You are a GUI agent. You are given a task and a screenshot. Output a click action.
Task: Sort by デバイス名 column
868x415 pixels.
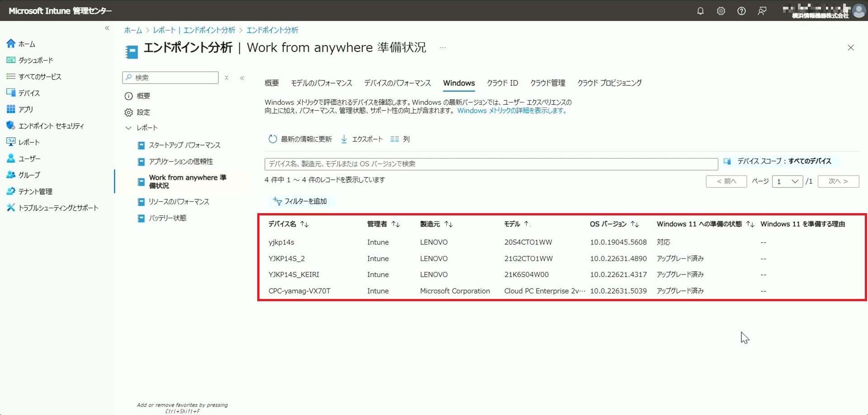(x=288, y=224)
